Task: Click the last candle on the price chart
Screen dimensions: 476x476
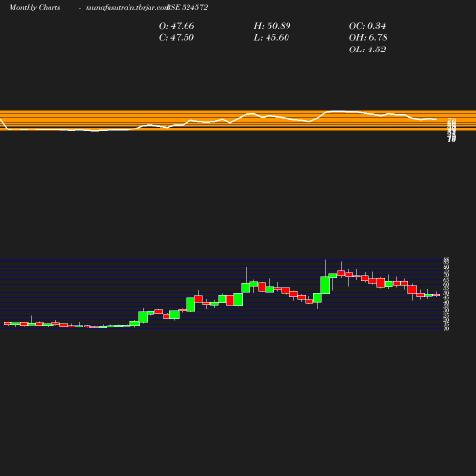Action: click(x=436, y=295)
